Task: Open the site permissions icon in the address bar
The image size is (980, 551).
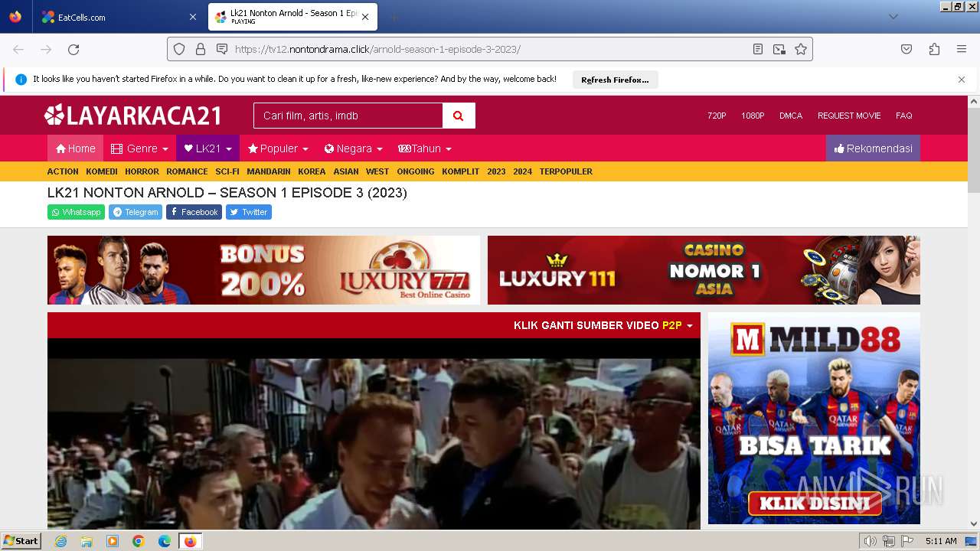Action: click(222, 49)
